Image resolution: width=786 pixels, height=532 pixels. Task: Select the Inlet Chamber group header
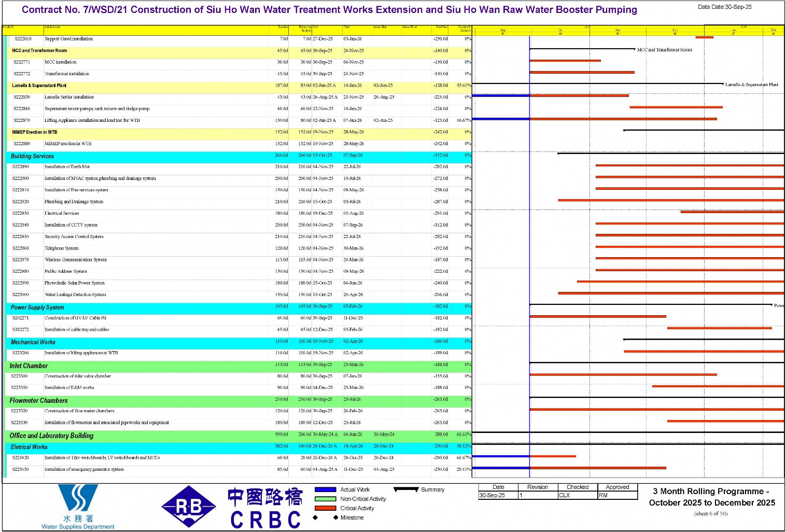coord(239,366)
